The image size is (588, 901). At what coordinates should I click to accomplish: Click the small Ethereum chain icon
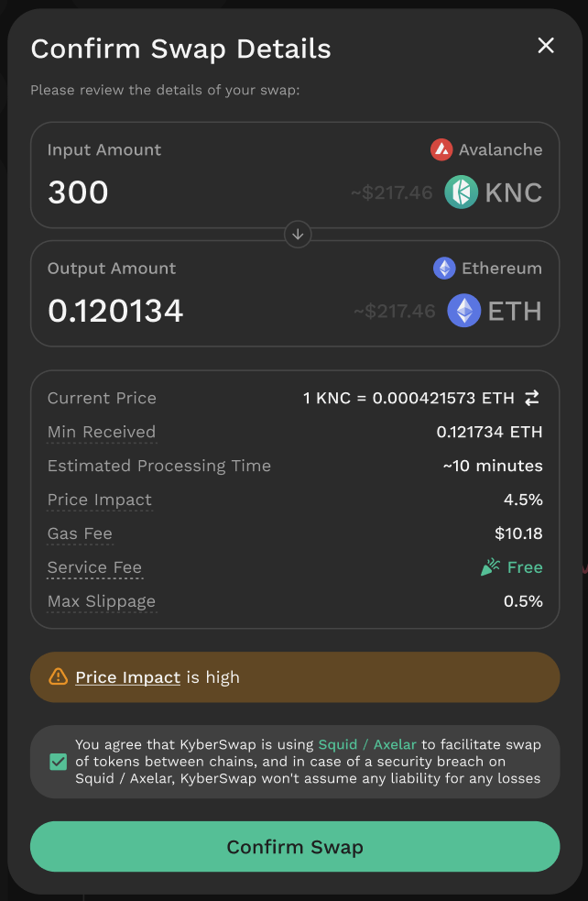pyautogui.click(x=444, y=269)
